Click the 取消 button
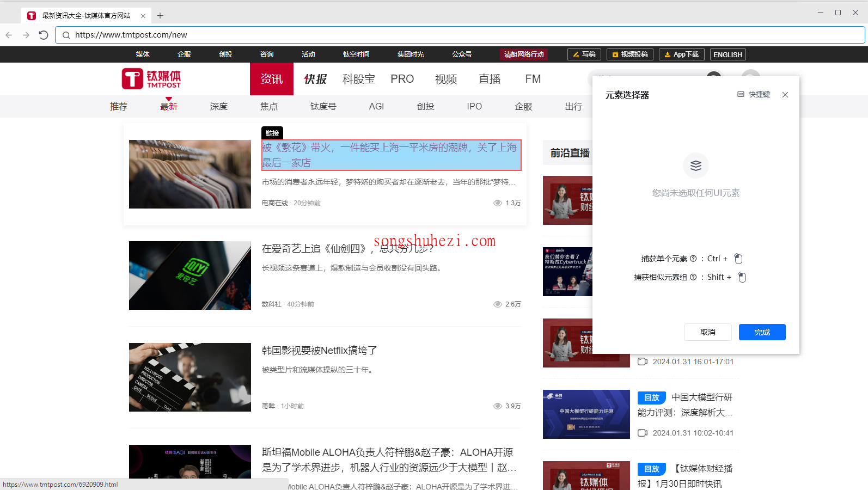The image size is (868, 490). pos(708,332)
